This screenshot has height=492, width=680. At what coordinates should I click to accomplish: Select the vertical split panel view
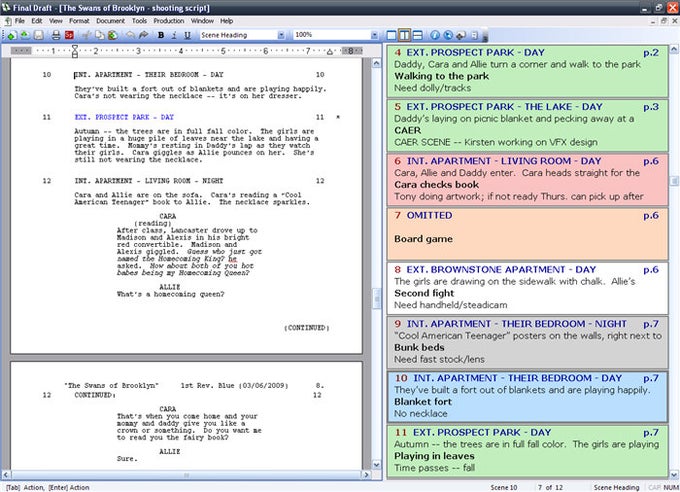pyautogui.click(x=404, y=35)
